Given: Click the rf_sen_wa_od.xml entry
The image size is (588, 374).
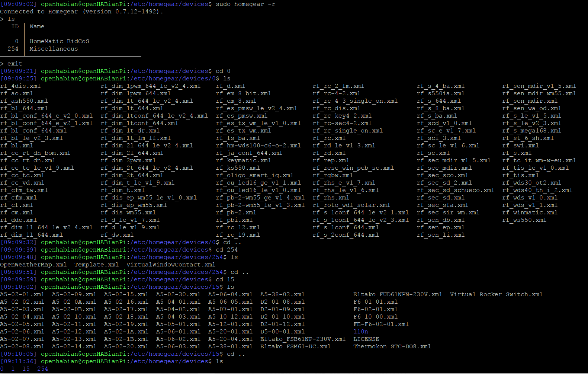Looking at the screenshot, I should pyautogui.click(x=532, y=108).
